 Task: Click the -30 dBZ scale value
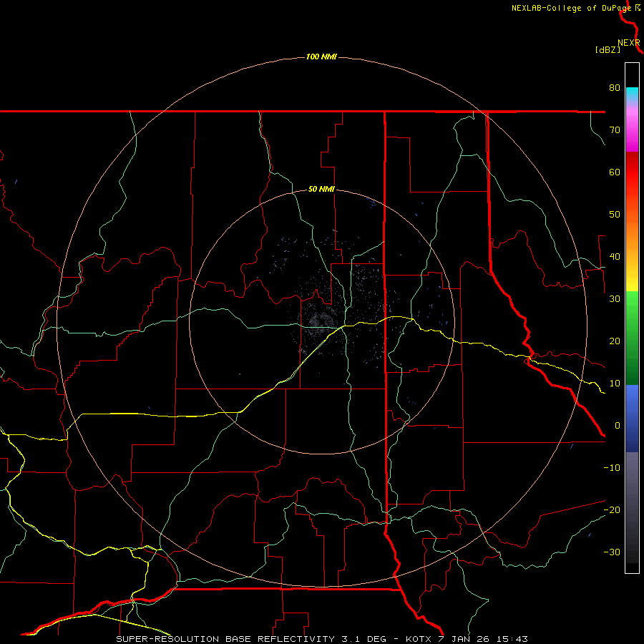(612, 552)
